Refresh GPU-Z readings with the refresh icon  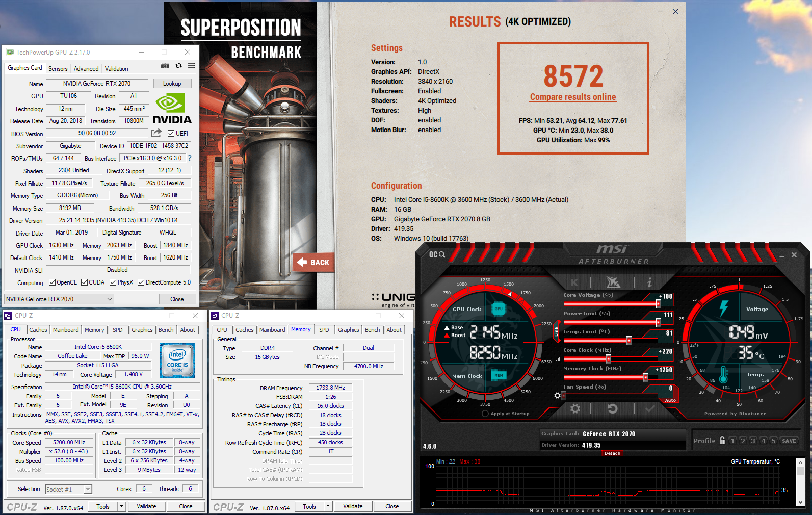point(178,66)
